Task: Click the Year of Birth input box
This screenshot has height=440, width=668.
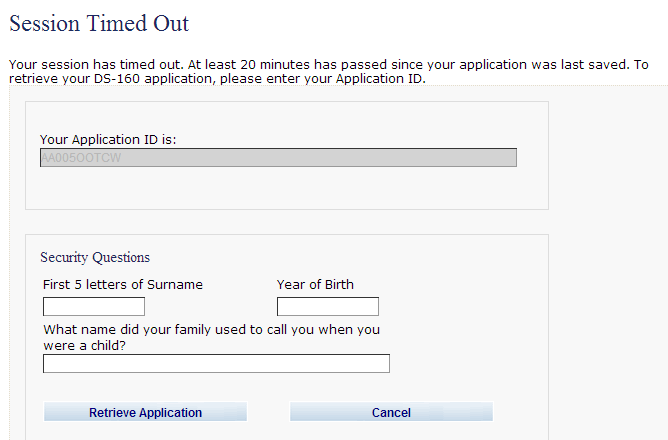Action: (x=327, y=306)
